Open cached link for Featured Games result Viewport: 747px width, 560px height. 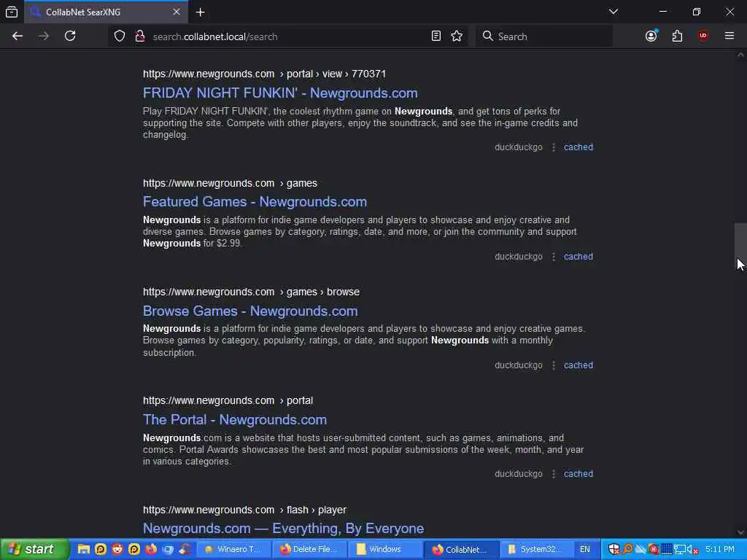[x=578, y=256]
